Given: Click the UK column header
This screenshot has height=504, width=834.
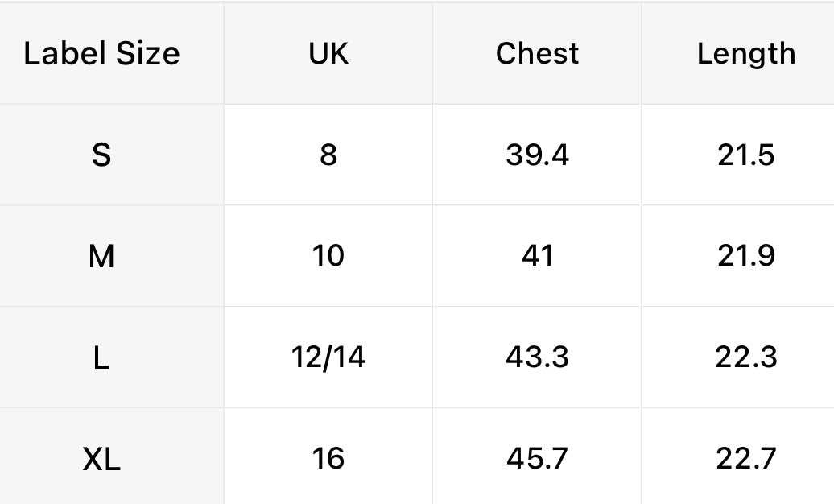Looking at the screenshot, I should coord(328,54).
